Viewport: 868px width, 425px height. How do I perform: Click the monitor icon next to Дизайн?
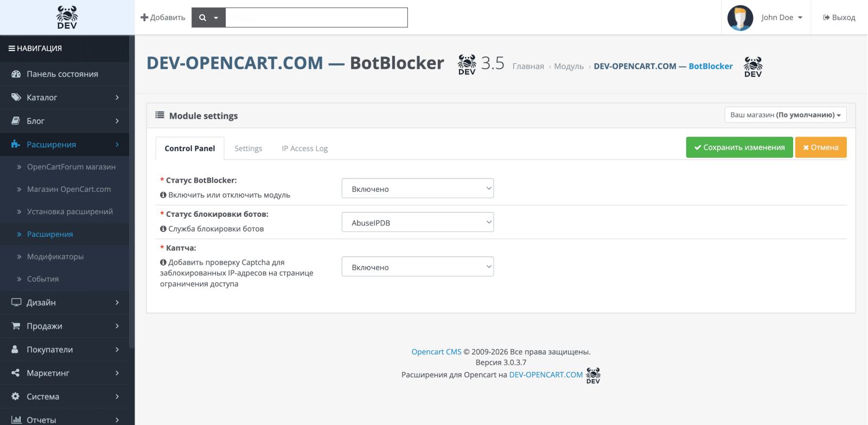click(x=16, y=302)
